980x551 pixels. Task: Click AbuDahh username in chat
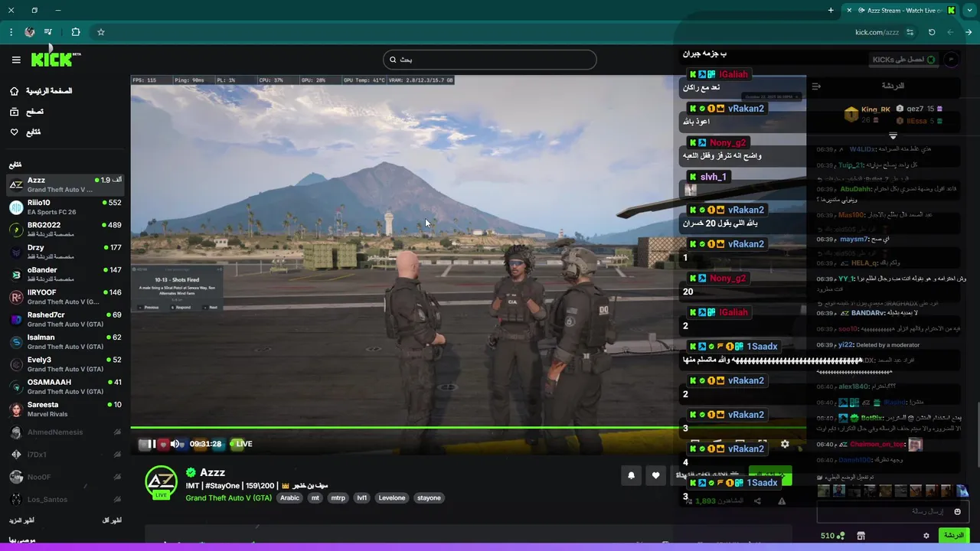pos(856,189)
